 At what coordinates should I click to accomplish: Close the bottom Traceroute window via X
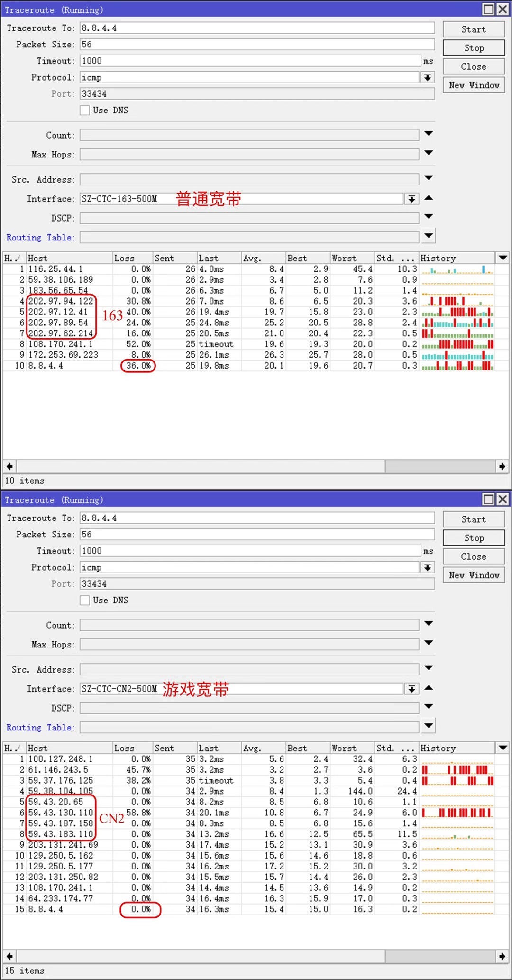(503, 499)
